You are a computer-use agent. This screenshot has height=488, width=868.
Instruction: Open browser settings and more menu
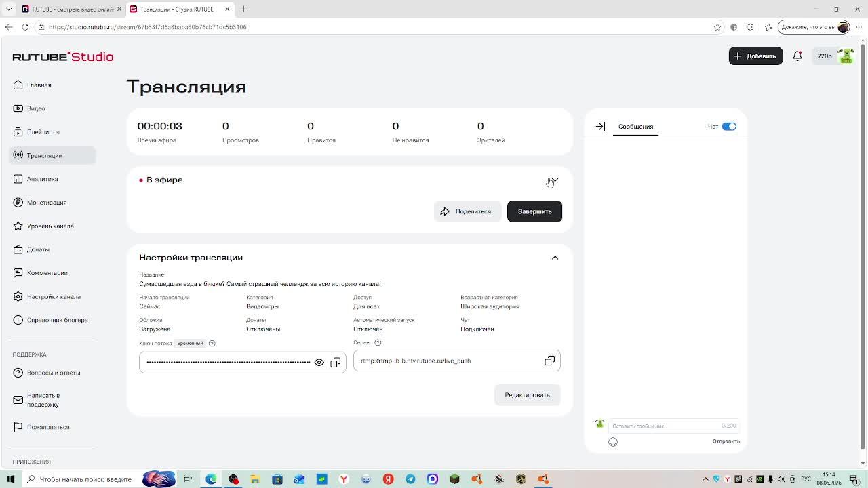coord(857,27)
